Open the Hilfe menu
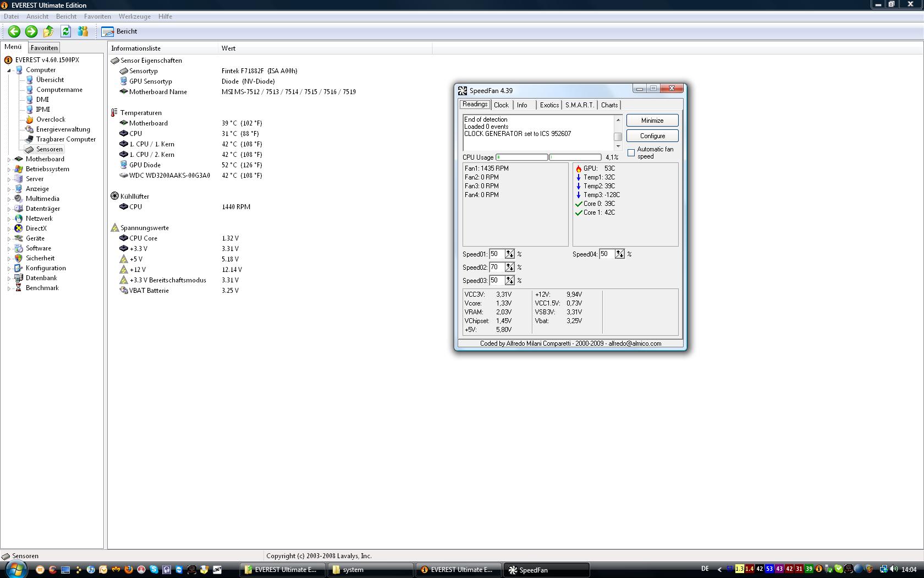The width and height of the screenshot is (924, 578). point(165,17)
